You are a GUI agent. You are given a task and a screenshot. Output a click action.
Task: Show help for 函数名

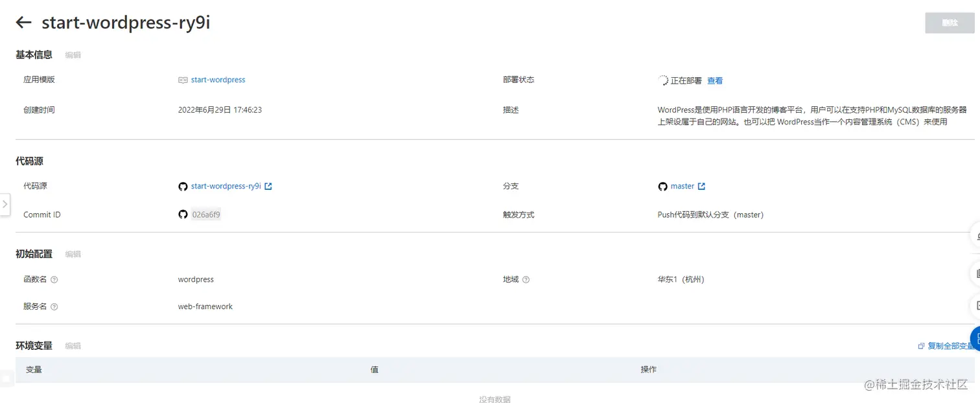pos(54,280)
